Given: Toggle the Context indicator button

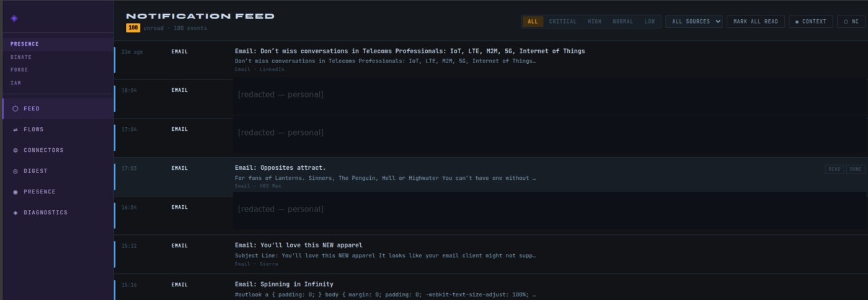Looking at the screenshot, I should point(810,22).
